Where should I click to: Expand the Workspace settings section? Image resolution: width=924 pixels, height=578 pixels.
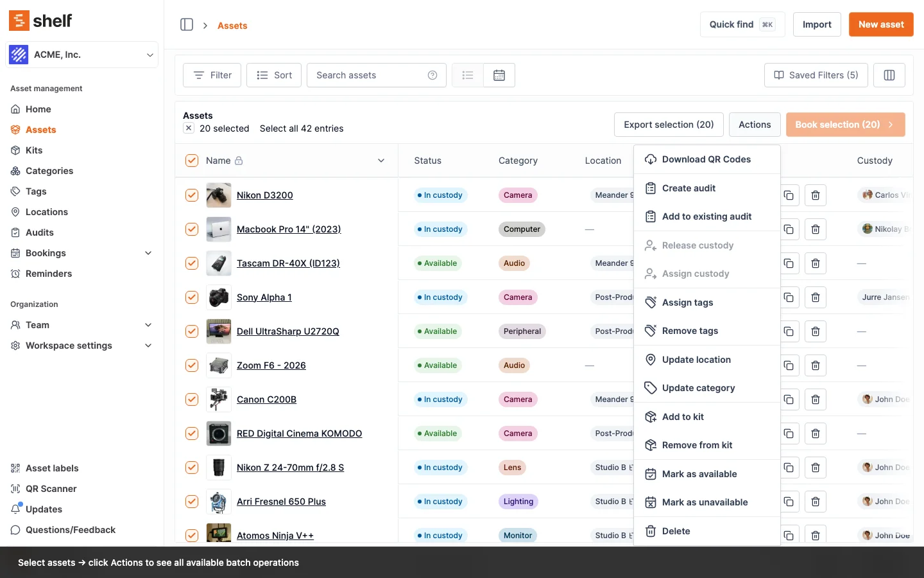click(148, 346)
